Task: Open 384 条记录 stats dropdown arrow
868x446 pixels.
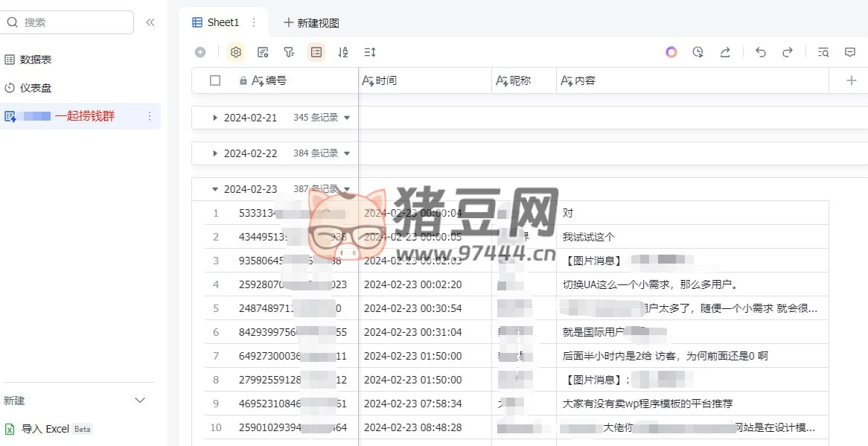Action: point(347,153)
